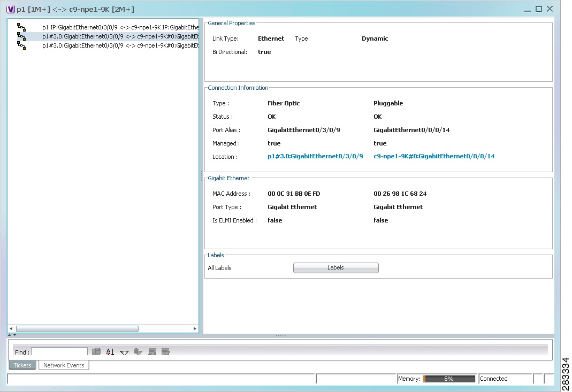Switch to the Tickets tab
Screen dimensions: 572x392
point(22,365)
